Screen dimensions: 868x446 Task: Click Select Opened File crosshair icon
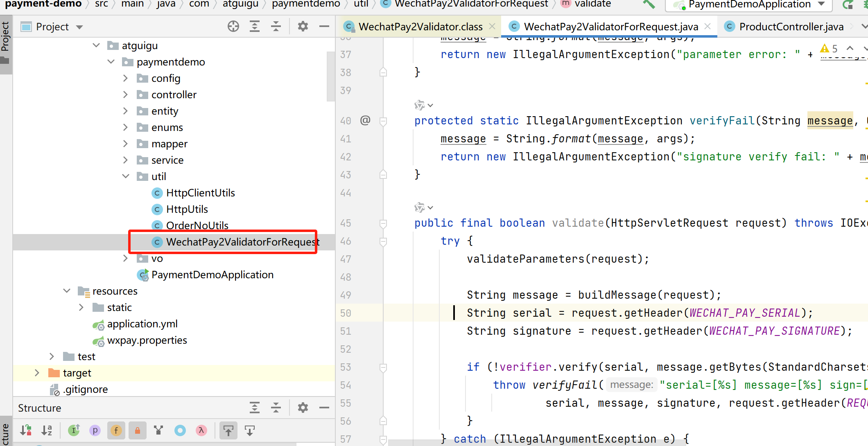pyautogui.click(x=233, y=27)
